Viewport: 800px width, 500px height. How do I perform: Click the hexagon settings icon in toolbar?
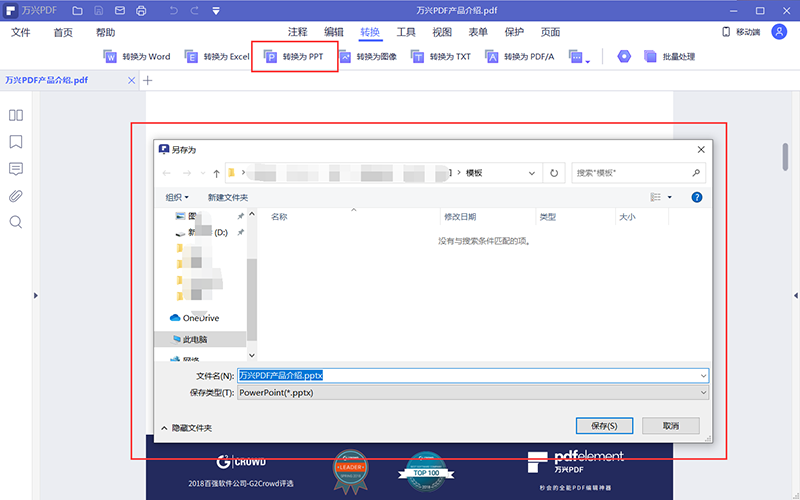624,57
